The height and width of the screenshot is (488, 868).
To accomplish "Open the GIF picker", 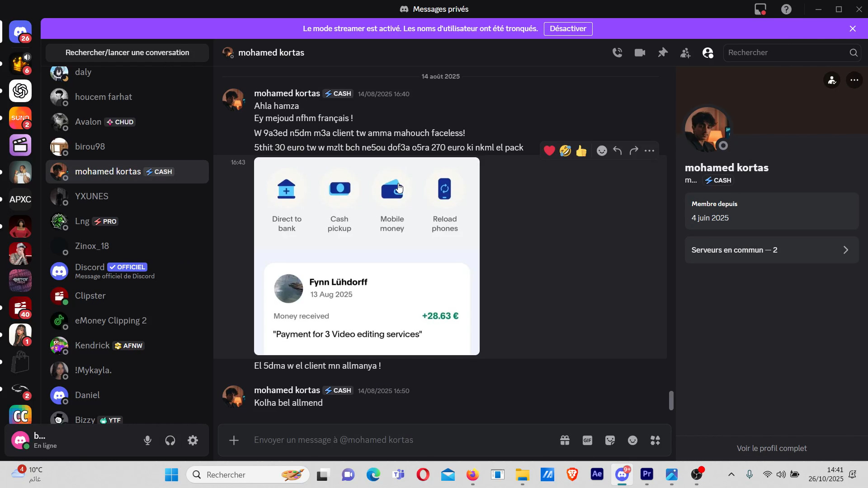I will [x=587, y=440].
